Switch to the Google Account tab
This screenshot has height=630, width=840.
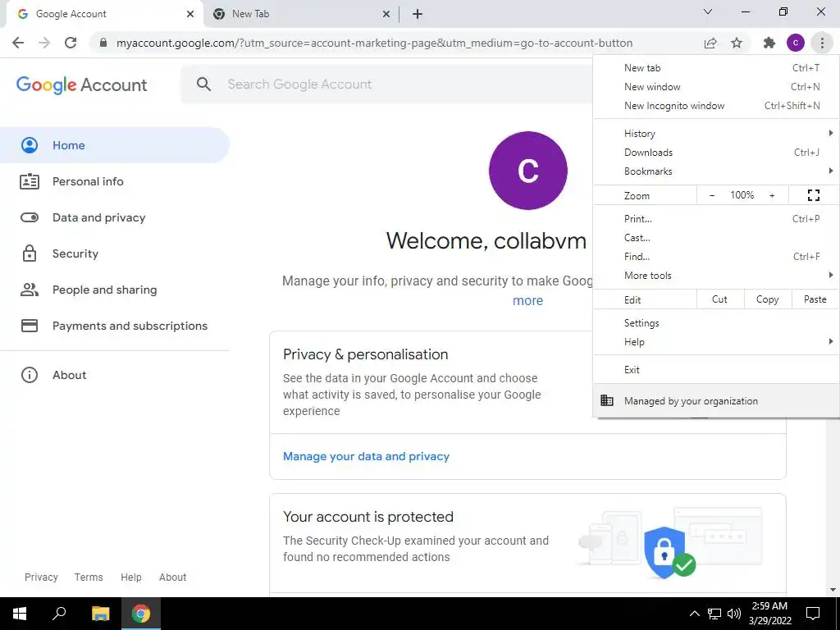click(104, 14)
